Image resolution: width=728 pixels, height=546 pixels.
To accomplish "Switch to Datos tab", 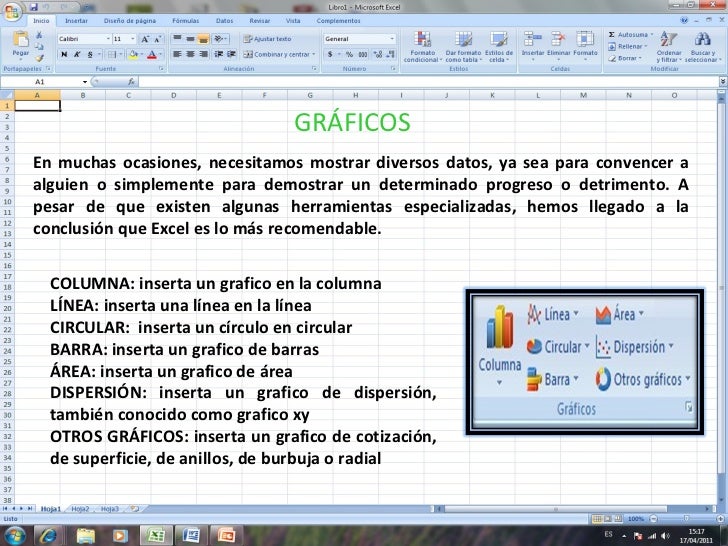I will pyautogui.click(x=224, y=20).
